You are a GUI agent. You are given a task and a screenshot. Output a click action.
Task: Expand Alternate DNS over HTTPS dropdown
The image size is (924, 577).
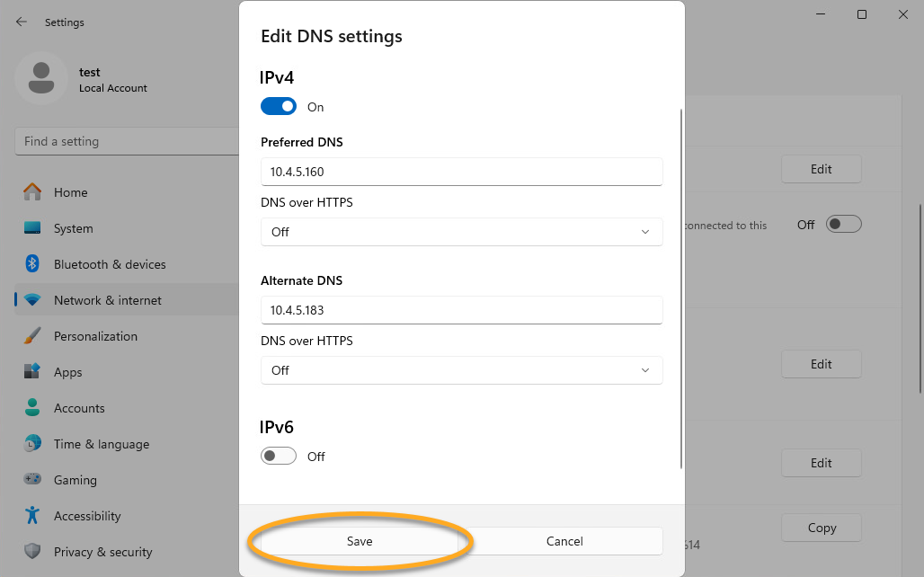(461, 370)
